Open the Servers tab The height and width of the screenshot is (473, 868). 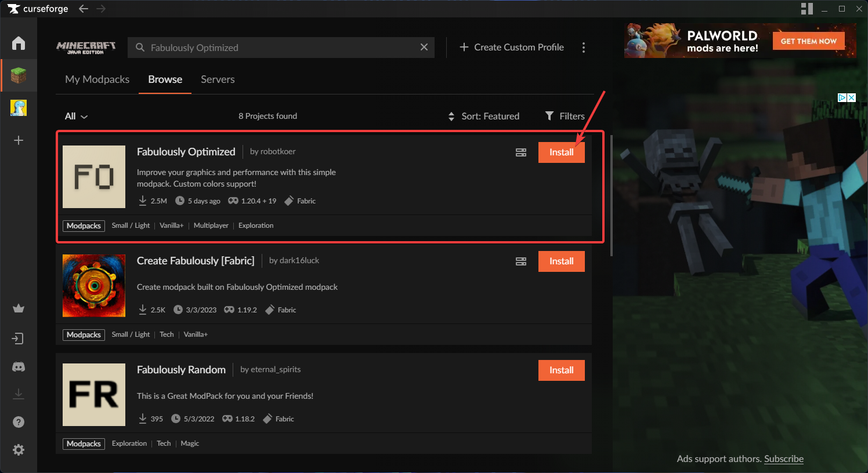point(218,79)
